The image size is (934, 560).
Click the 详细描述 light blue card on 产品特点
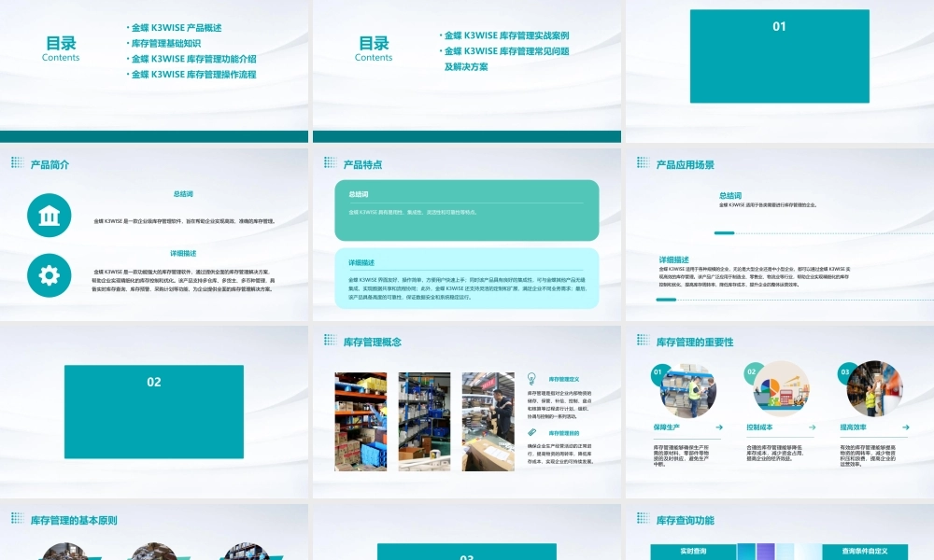(466, 278)
